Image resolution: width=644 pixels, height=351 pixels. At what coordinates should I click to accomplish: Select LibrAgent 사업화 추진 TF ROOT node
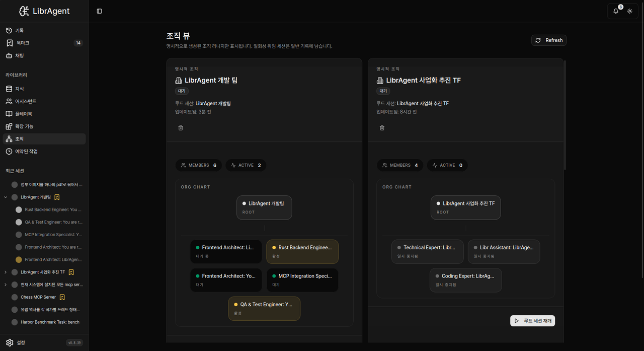coord(465,207)
